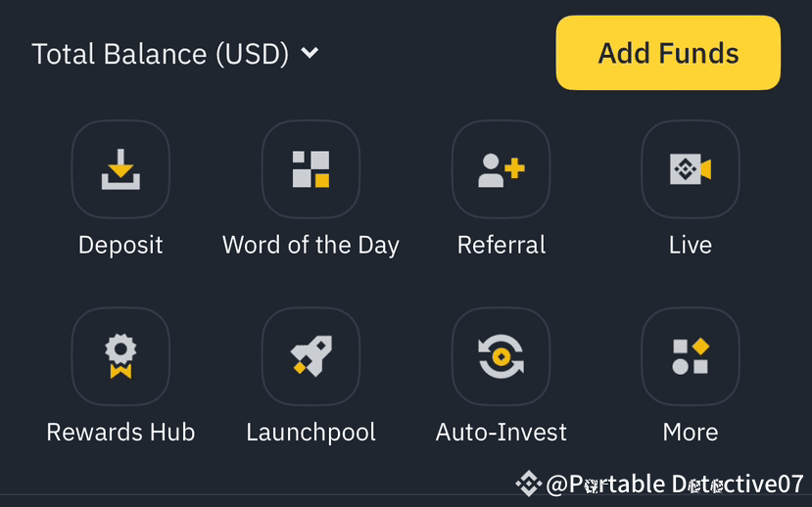Tap the Referral text label
The image size is (812, 507).
502,245
